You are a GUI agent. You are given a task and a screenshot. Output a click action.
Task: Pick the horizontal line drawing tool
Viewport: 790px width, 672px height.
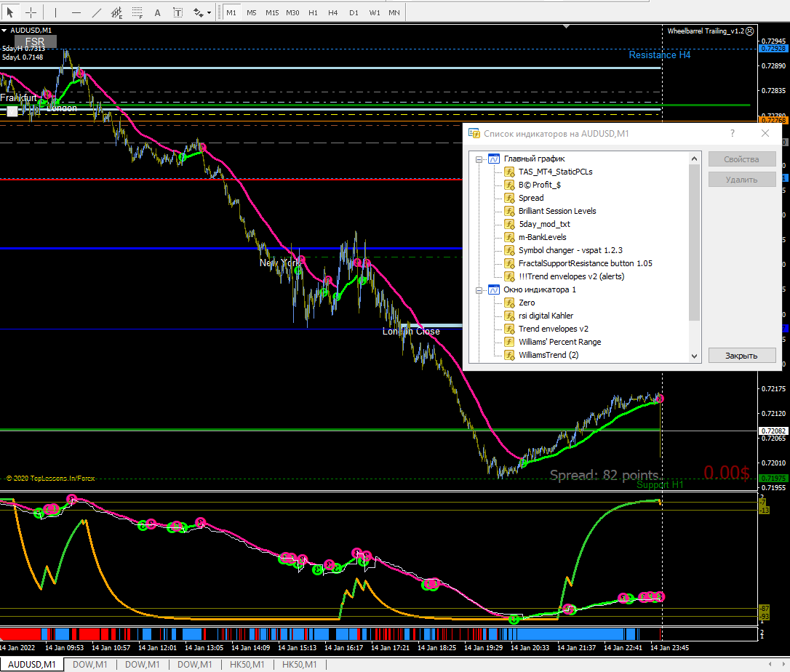pos(76,12)
